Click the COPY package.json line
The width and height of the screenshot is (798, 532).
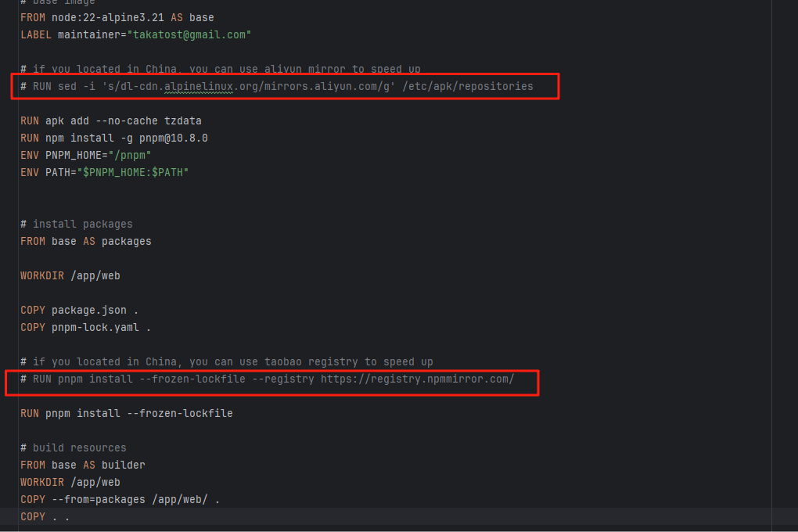(x=78, y=310)
